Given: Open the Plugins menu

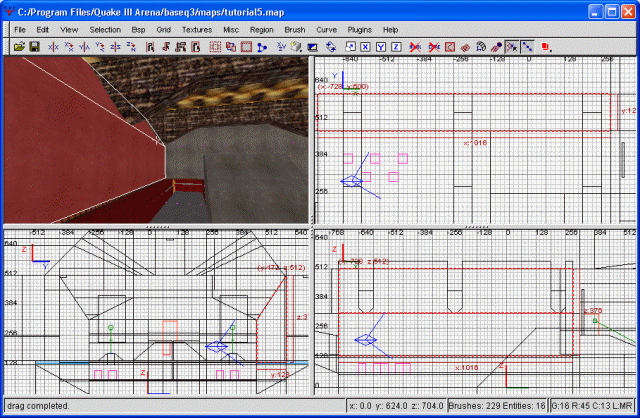Looking at the screenshot, I should coord(360,30).
